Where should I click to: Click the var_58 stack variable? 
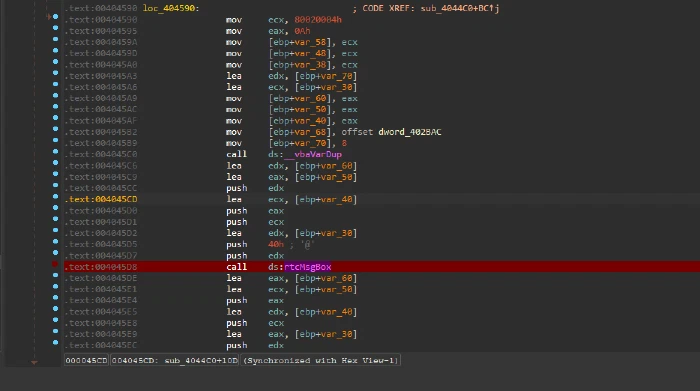coord(310,42)
